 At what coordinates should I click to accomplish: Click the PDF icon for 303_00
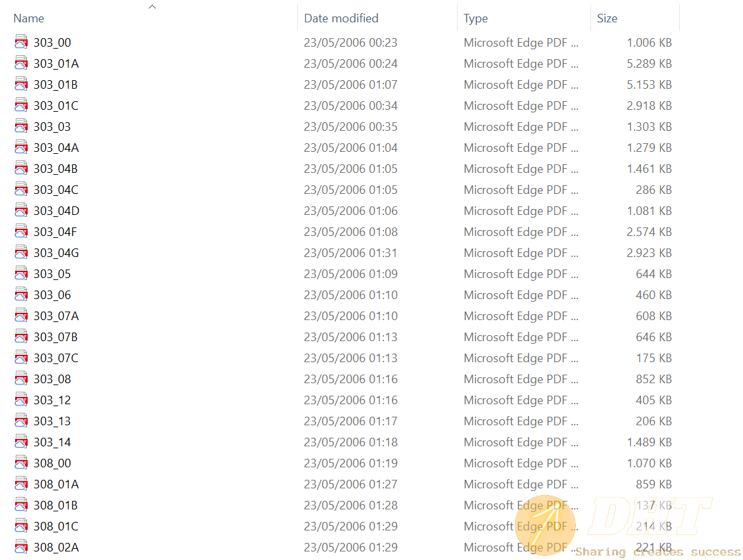click(x=21, y=41)
